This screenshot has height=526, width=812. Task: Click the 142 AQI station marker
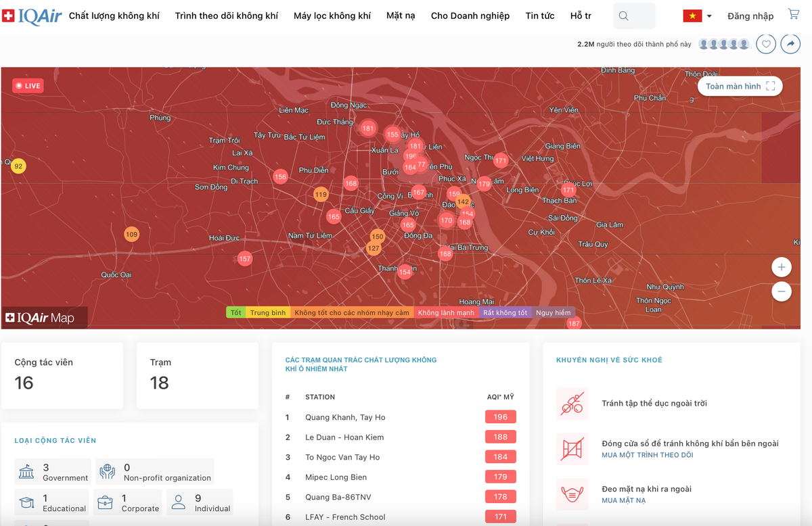(x=463, y=201)
